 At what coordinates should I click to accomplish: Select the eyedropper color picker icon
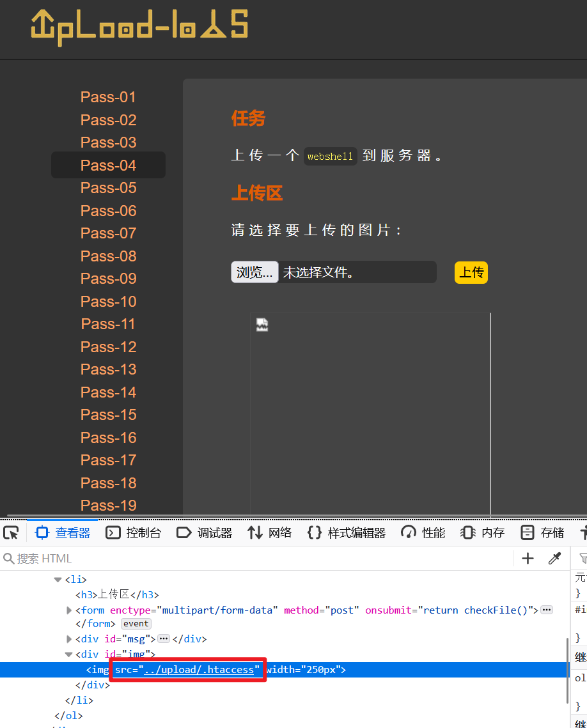[x=554, y=558]
